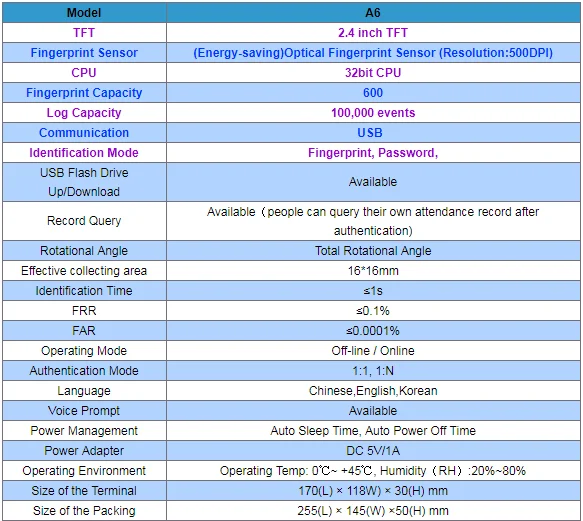Image resolution: width=583 pixels, height=521 pixels.
Task: Click the 'Operating Temp: 0℃~ +45℃' value
Action: pos(296,471)
